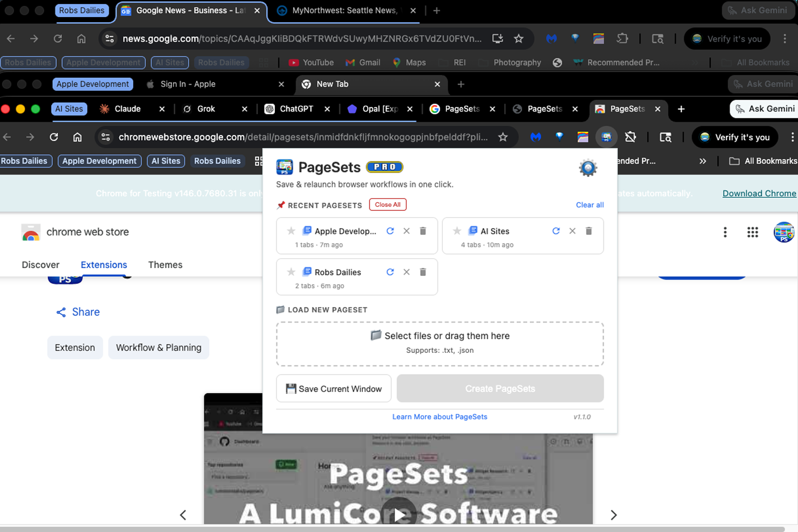
Task: Open a new tab in AI Sites window
Action: pyautogui.click(x=681, y=109)
